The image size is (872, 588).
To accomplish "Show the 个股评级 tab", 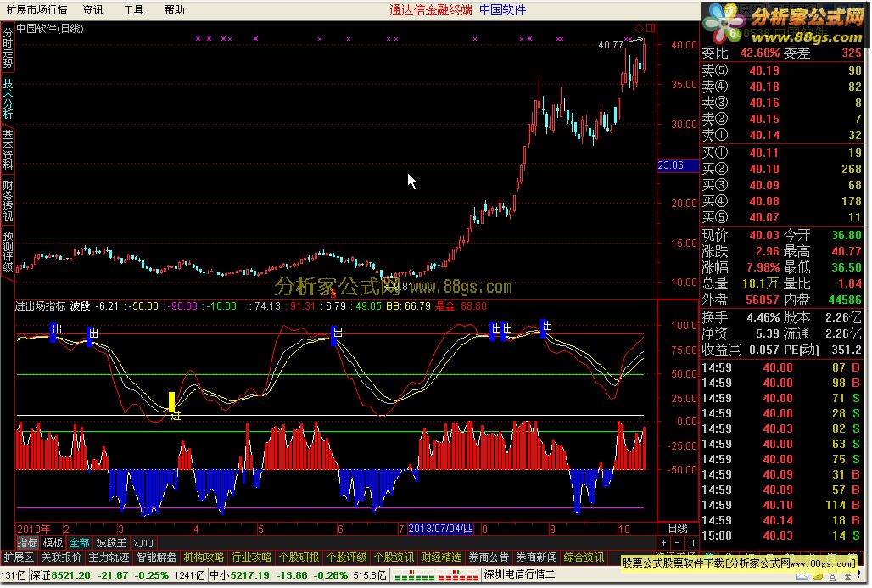I will coord(346,557).
